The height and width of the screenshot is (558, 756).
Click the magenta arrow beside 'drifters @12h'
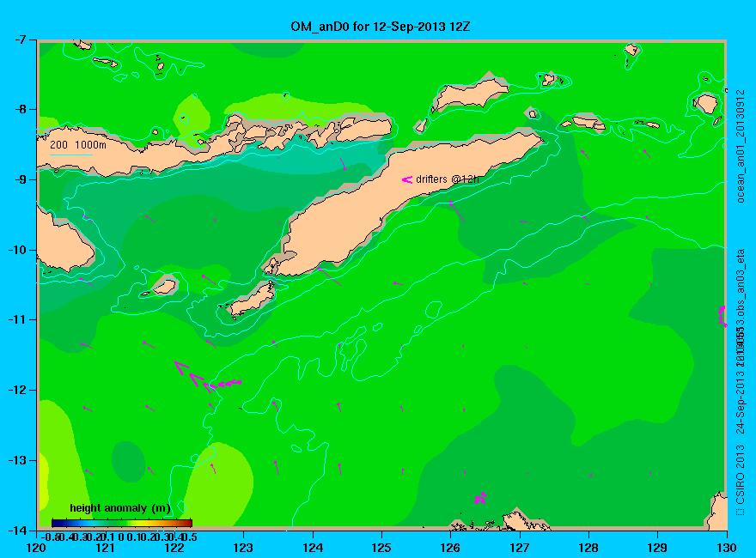(407, 179)
